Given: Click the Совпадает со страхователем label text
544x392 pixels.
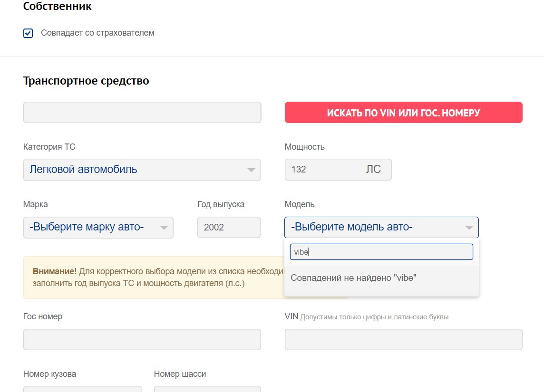Looking at the screenshot, I should click(97, 33).
